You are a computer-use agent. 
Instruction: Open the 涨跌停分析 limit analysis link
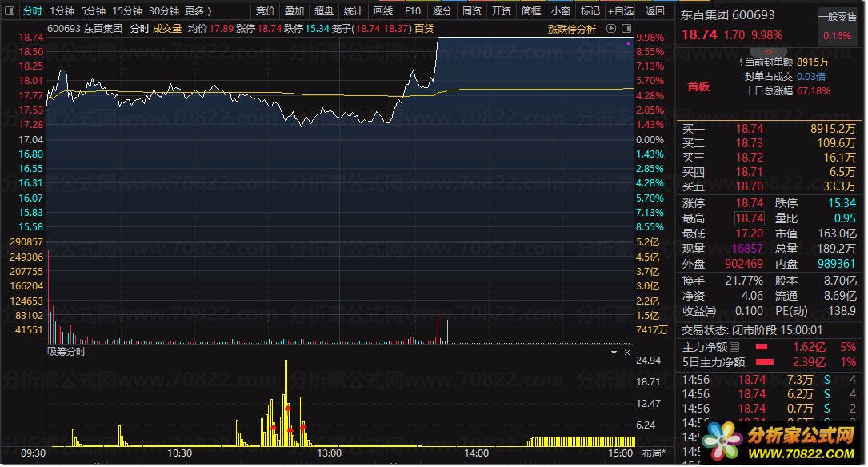[x=572, y=30]
